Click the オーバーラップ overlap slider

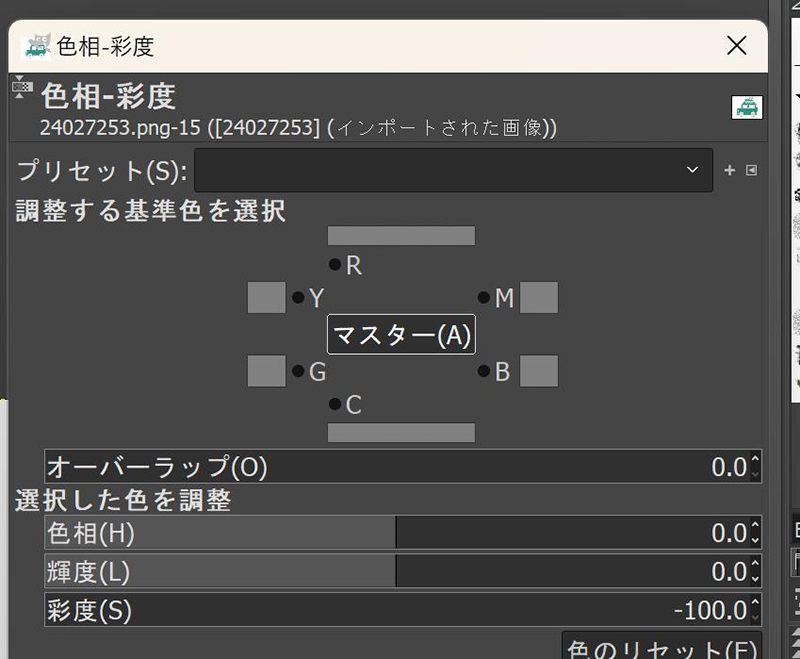pos(300,466)
